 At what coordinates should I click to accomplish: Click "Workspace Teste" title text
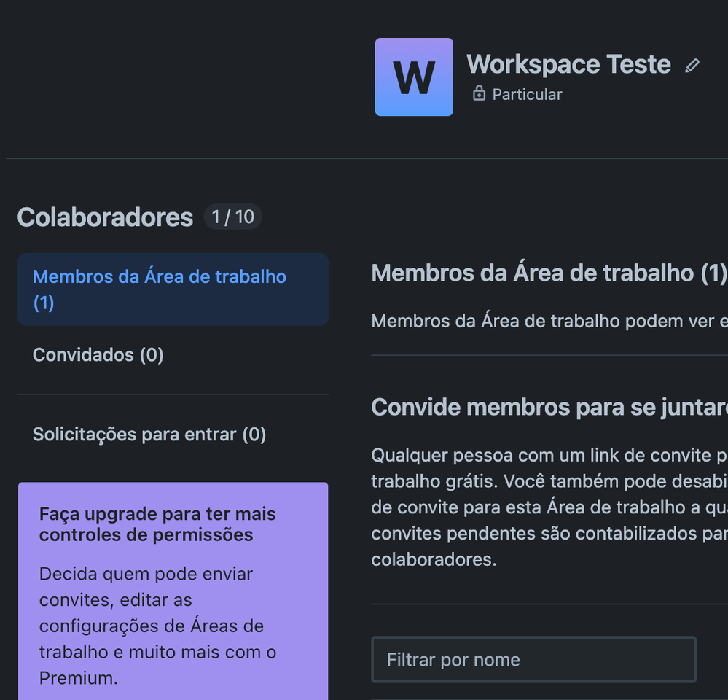(568, 65)
